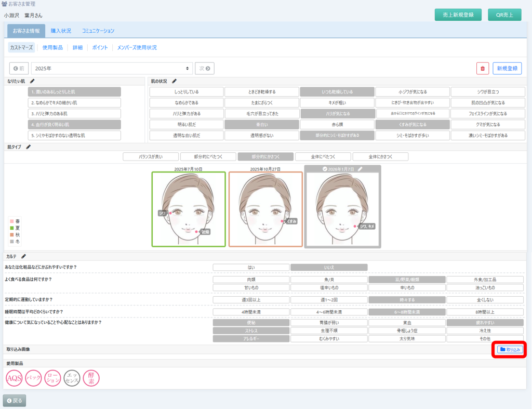Open カルテ editing via pencil icon
Image resolution: width=532 pixels, height=409 pixels.
click(x=24, y=256)
